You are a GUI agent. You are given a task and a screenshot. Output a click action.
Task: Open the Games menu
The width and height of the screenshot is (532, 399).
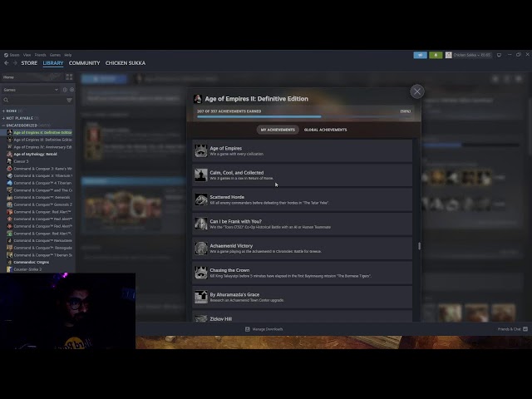click(55, 55)
